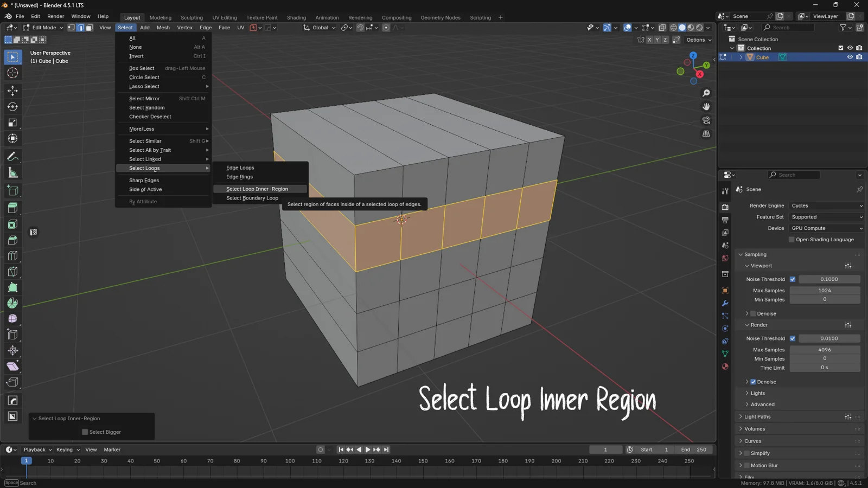Open the Options dropdown in viewport
The width and height of the screenshot is (868, 488).
[699, 40]
